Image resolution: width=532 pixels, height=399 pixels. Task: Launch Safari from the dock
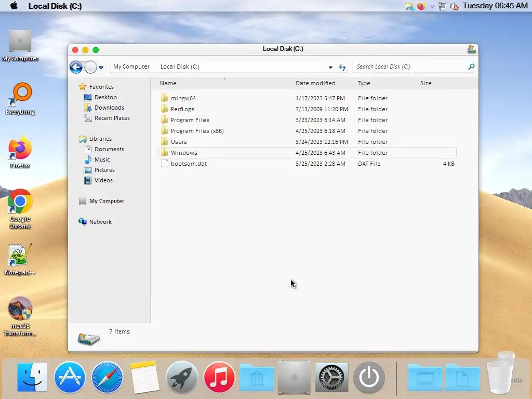tap(107, 377)
